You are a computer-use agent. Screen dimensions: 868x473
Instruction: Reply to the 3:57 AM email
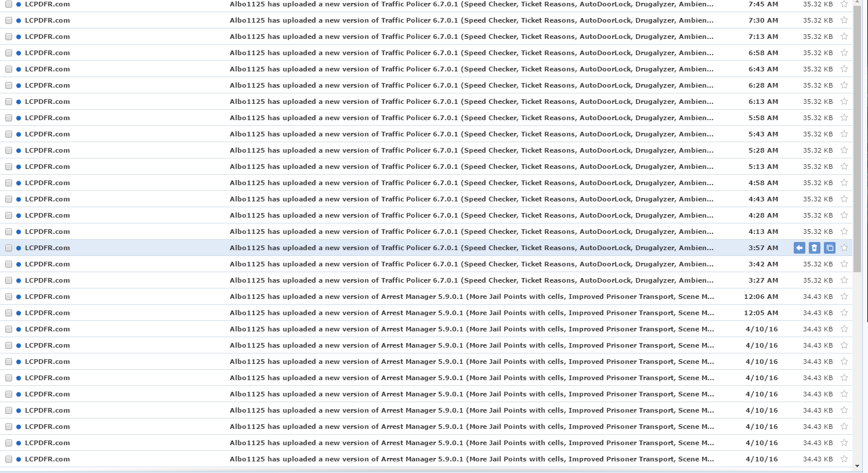click(x=799, y=248)
